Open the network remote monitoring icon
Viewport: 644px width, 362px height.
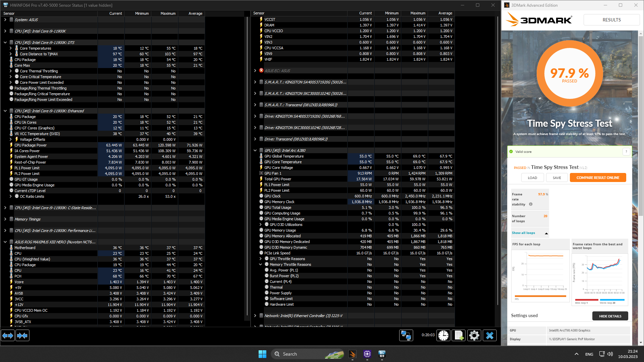406,336
